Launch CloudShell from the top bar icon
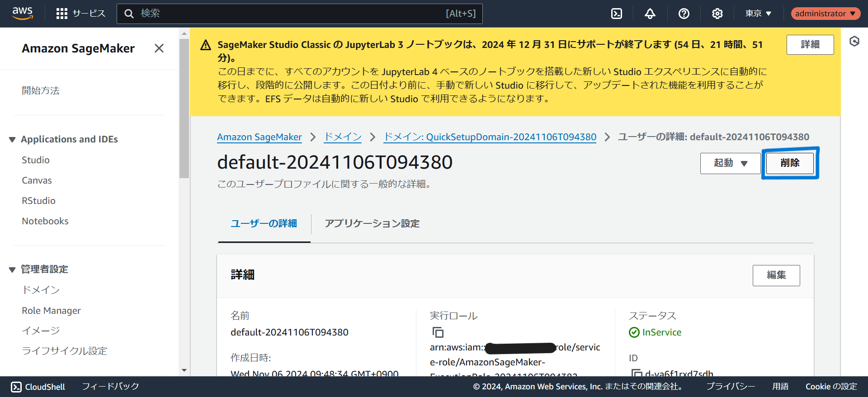 617,14
